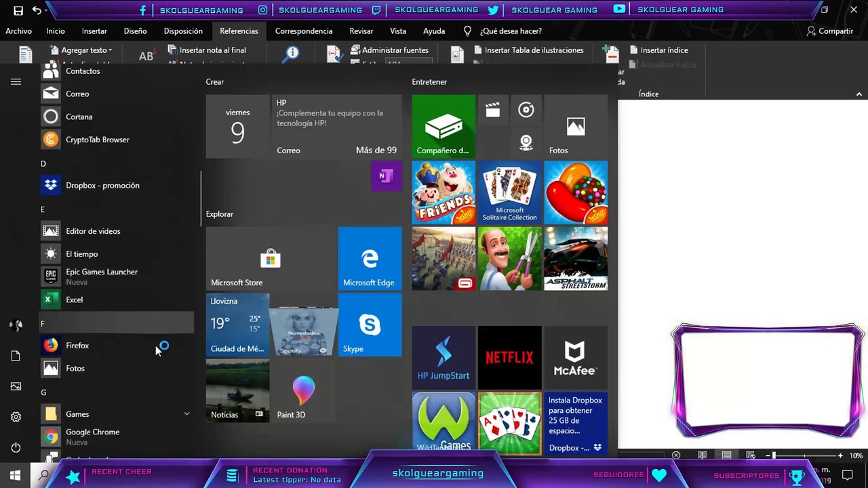Click Word zoom in plus button
Screen dimensions: 868x488
[840, 455]
